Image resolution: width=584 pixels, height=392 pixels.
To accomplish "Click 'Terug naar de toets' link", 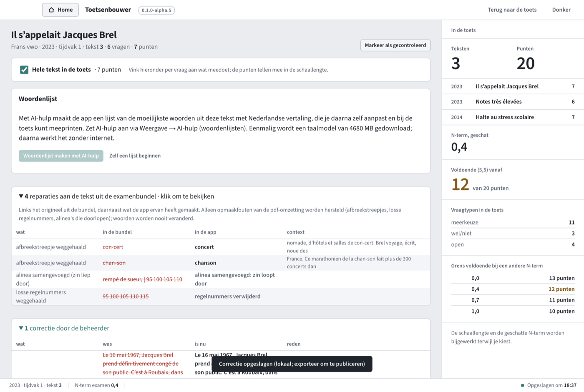I will (512, 10).
